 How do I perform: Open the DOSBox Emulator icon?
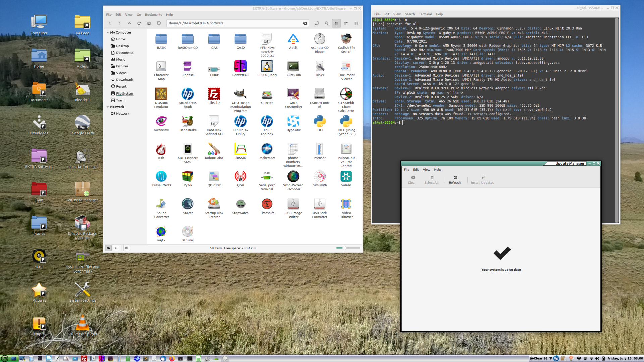coord(161,94)
